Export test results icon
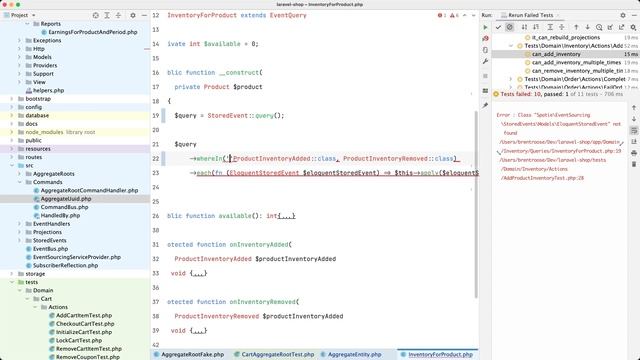Screen dimensions: 640x360 (622, 27)
